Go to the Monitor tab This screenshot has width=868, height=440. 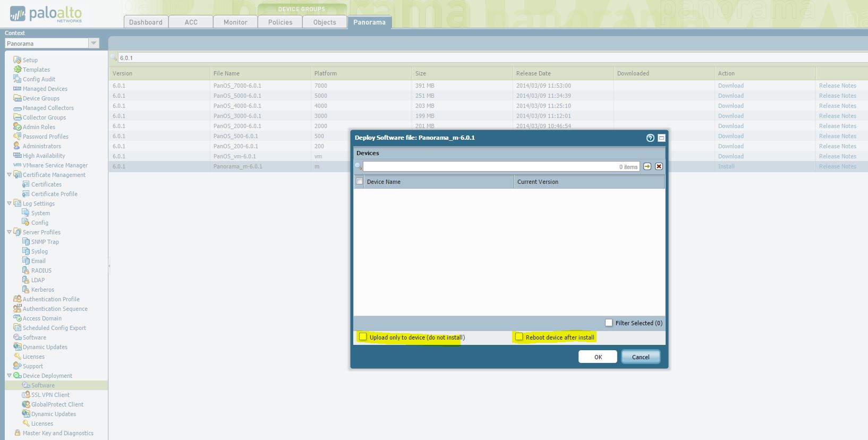[235, 22]
